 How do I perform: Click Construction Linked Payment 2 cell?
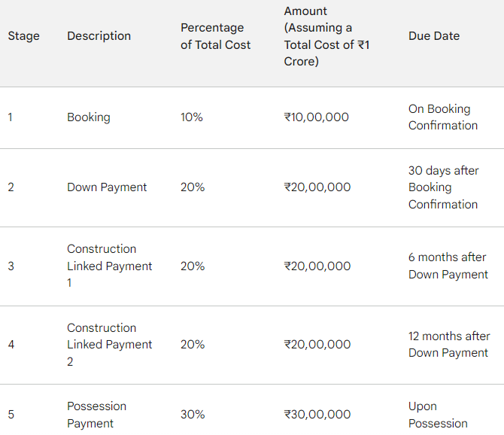click(x=109, y=345)
